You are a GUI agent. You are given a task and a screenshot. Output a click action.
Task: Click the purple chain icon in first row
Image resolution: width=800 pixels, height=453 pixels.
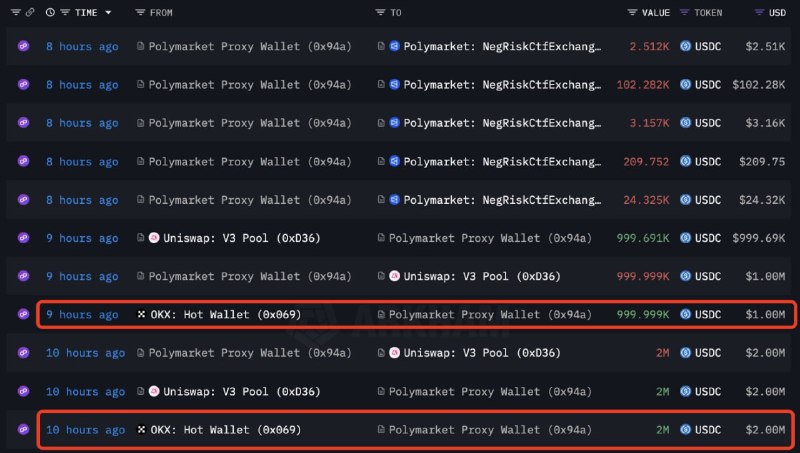[23, 46]
